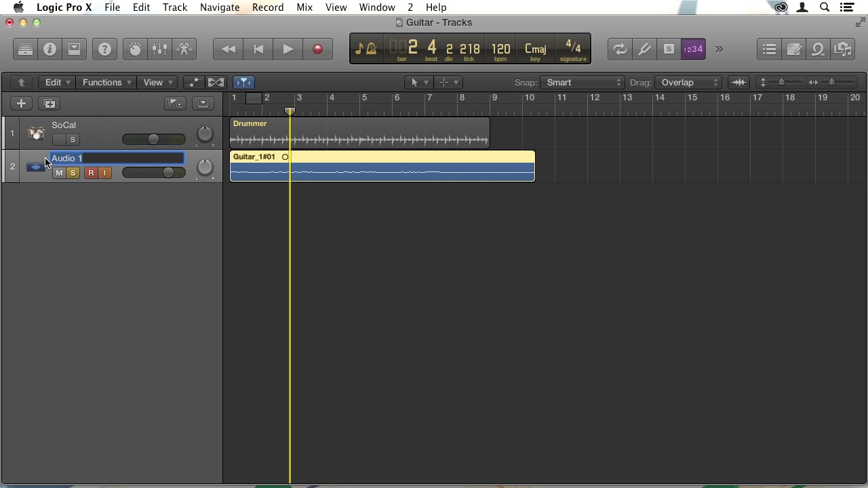868x488 pixels.
Task: Click the SoCal drum kit track icon
Action: coord(36,134)
